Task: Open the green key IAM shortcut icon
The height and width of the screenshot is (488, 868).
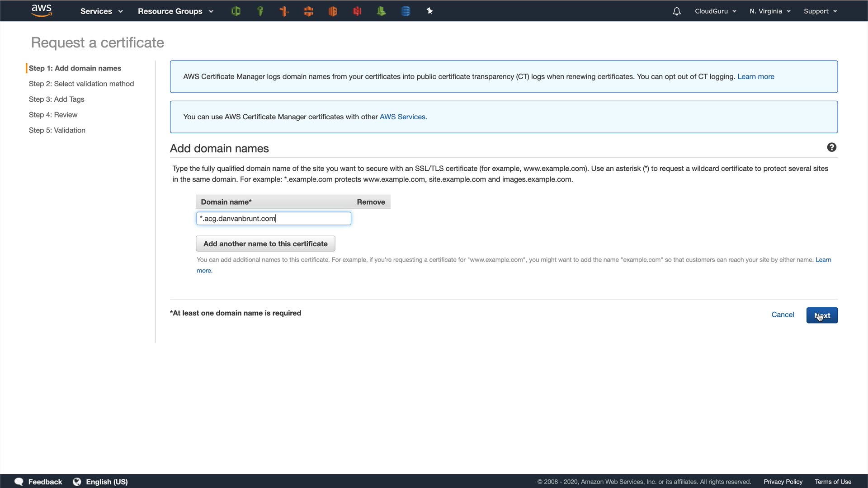Action: [x=260, y=11]
